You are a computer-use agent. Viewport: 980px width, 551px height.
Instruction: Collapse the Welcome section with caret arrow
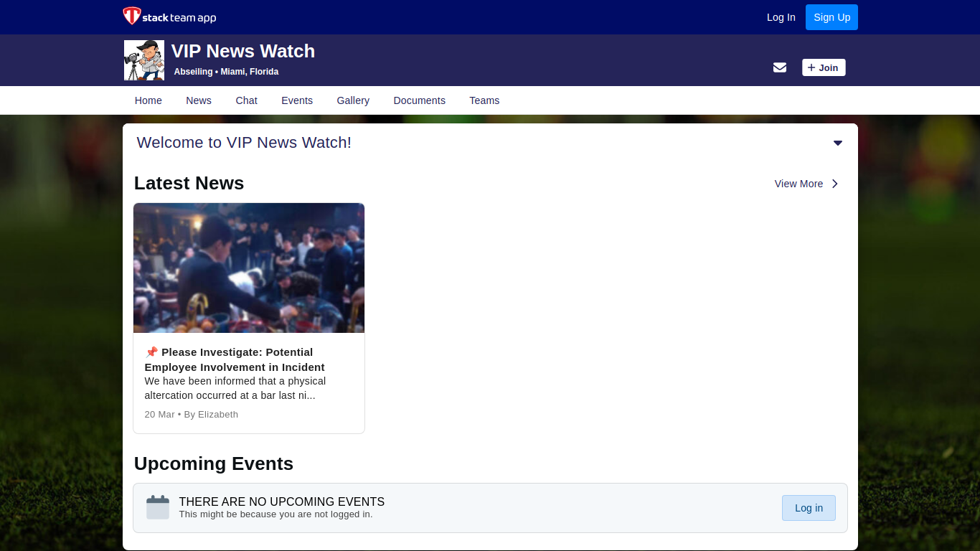tap(838, 143)
